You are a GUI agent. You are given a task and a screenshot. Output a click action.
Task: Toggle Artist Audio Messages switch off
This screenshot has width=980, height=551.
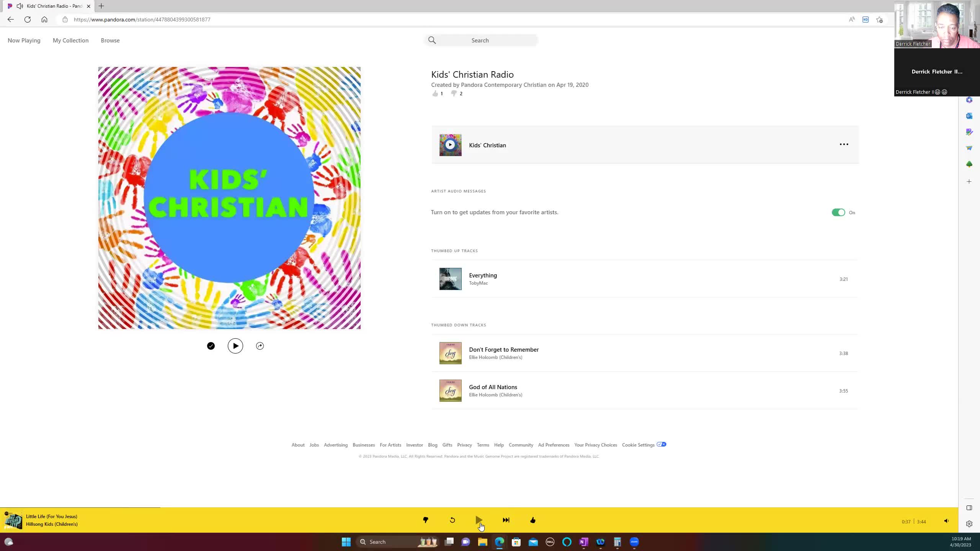(838, 212)
